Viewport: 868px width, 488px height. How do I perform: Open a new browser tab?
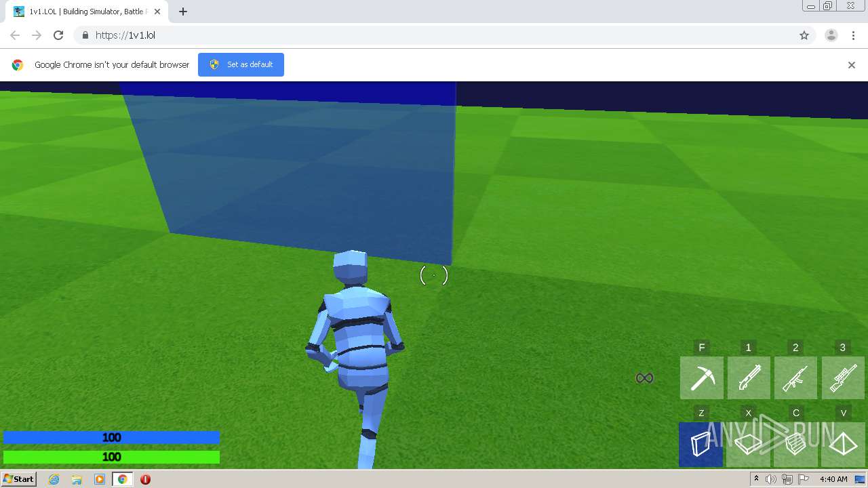click(x=183, y=12)
